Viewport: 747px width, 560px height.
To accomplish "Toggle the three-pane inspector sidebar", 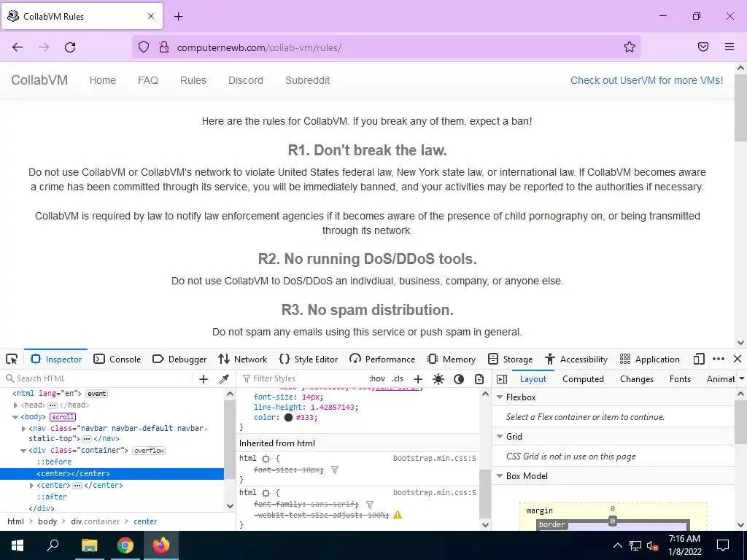I will [502, 379].
